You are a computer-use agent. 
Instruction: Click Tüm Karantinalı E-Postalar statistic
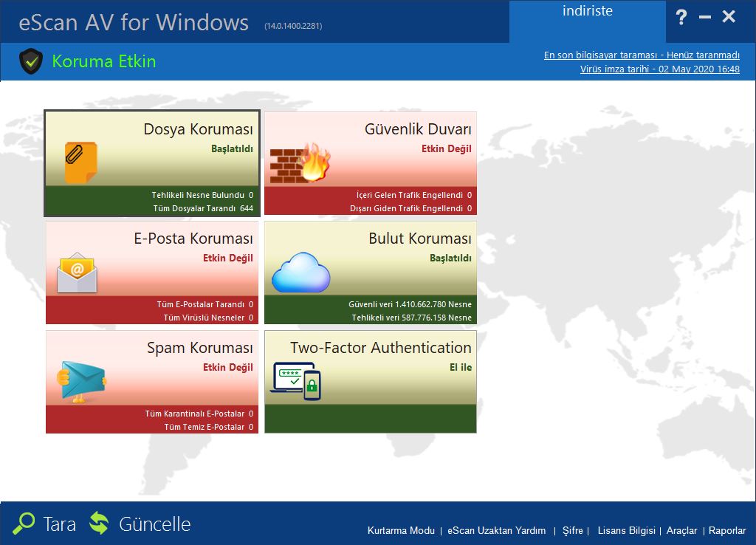(x=199, y=414)
